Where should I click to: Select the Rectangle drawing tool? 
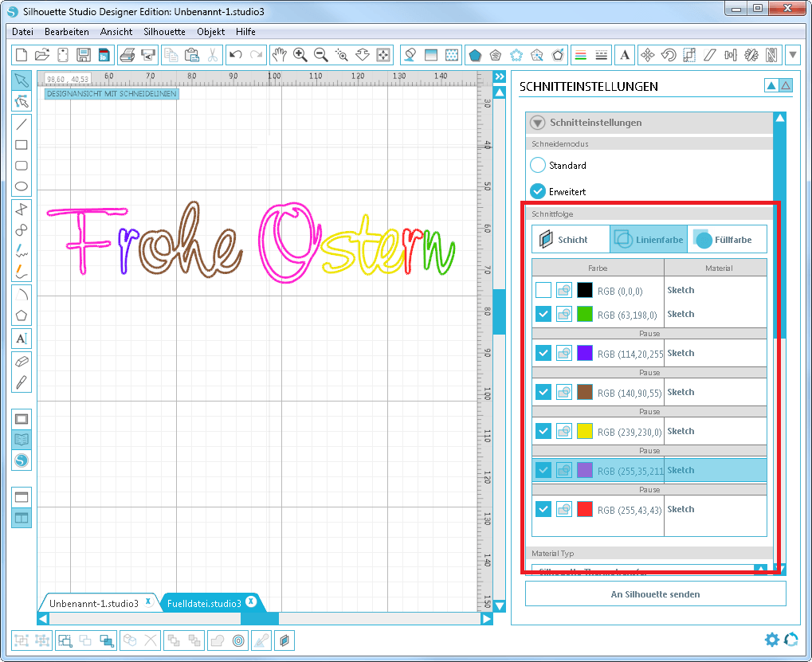pyautogui.click(x=22, y=145)
